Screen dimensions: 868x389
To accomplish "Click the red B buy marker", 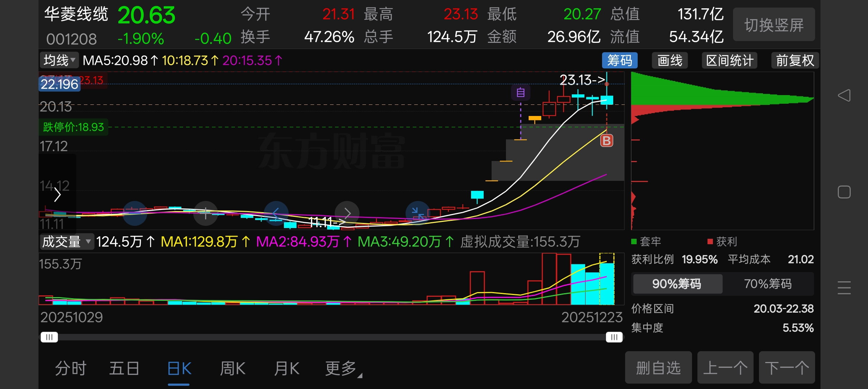I will coord(607,141).
